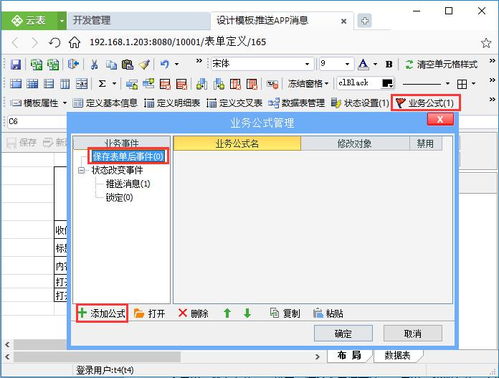Click the save disk icon in toolbar
Viewport: 499px width, 378px height.
click(16, 64)
